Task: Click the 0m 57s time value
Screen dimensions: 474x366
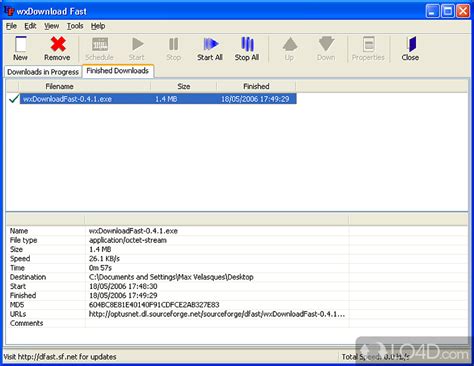Action: pyautogui.click(x=100, y=268)
